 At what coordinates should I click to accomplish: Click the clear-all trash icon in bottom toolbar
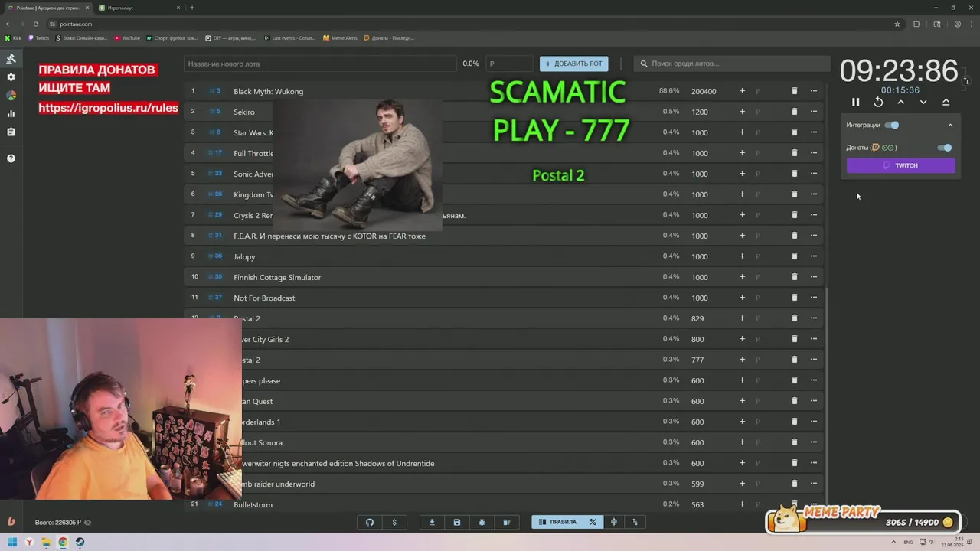click(x=506, y=523)
